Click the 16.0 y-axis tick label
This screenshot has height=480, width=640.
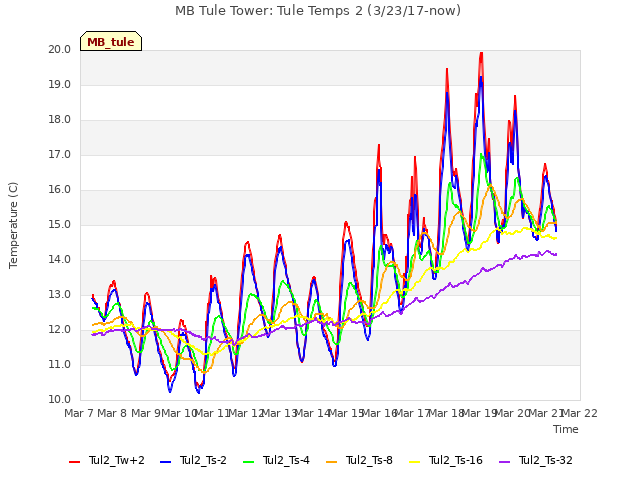[60, 190]
